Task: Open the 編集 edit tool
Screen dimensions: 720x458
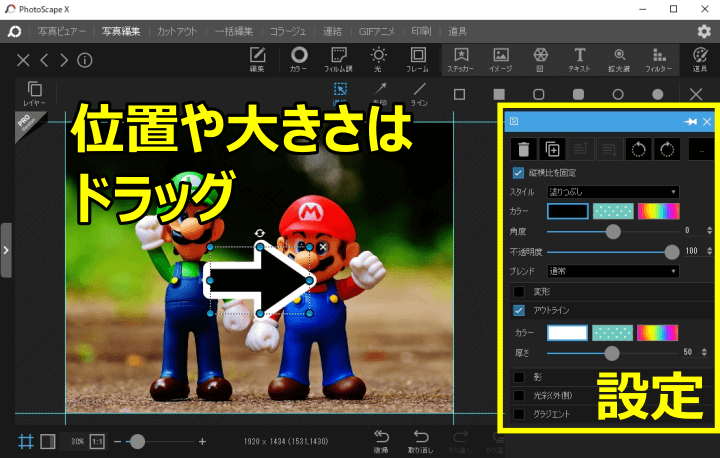Action: [x=257, y=60]
